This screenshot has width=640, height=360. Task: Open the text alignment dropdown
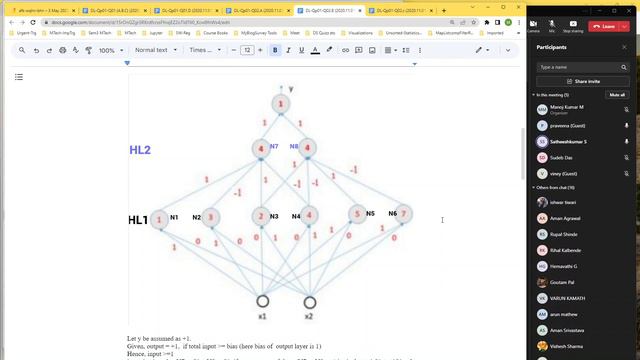tap(391, 50)
